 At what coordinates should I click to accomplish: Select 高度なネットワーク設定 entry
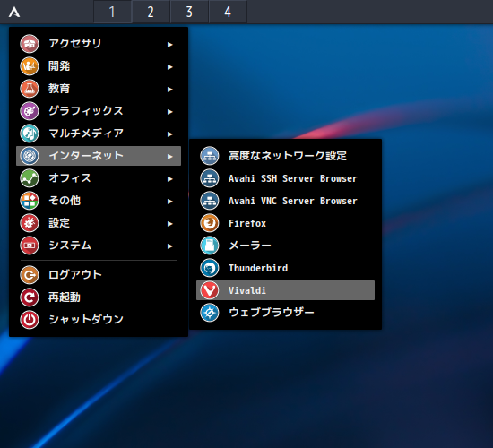coord(285,156)
